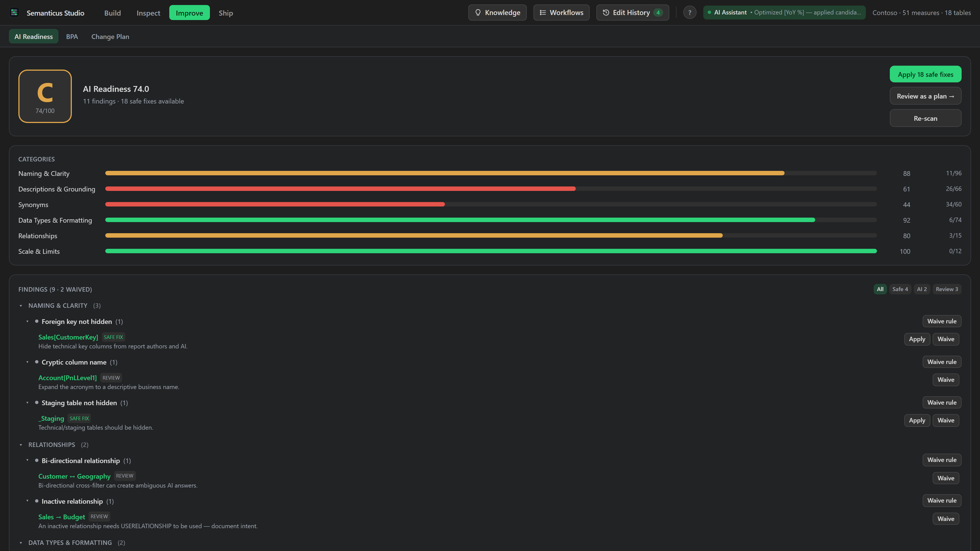This screenshot has width=980, height=551.
Task: Click the 34/60 Synonyms count
Action: pyautogui.click(x=953, y=205)
